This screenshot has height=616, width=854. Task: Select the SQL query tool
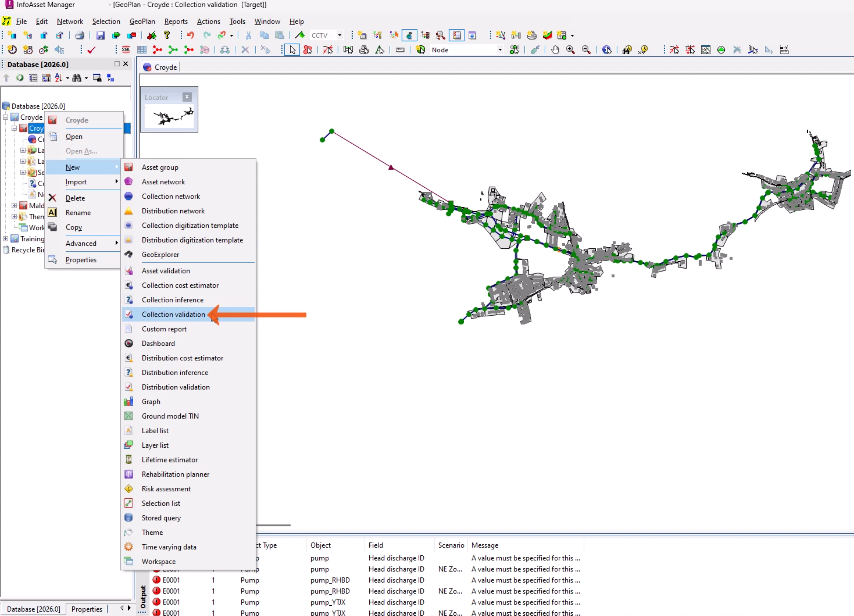(x=126, y=49)
